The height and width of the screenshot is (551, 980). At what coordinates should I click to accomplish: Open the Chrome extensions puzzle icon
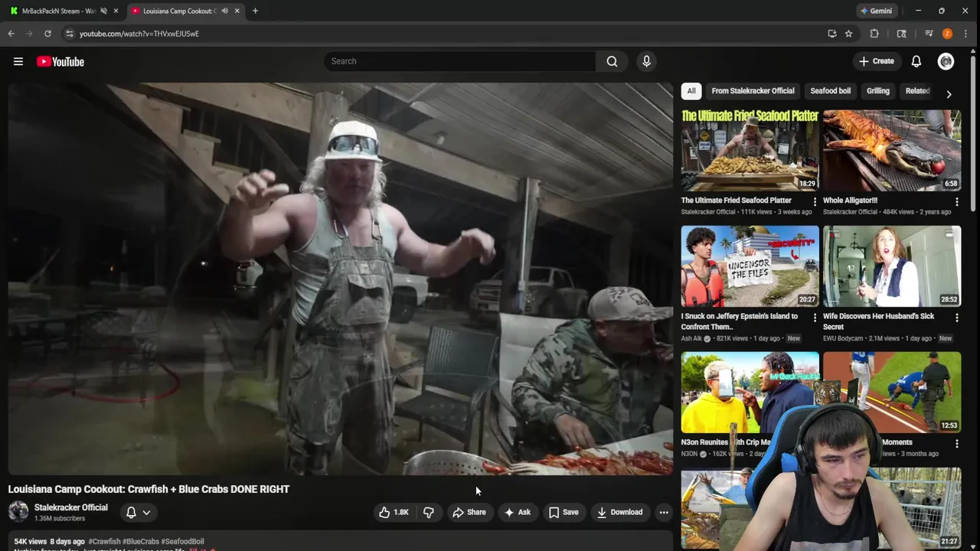pyautogui.click(x=874, y=34)
